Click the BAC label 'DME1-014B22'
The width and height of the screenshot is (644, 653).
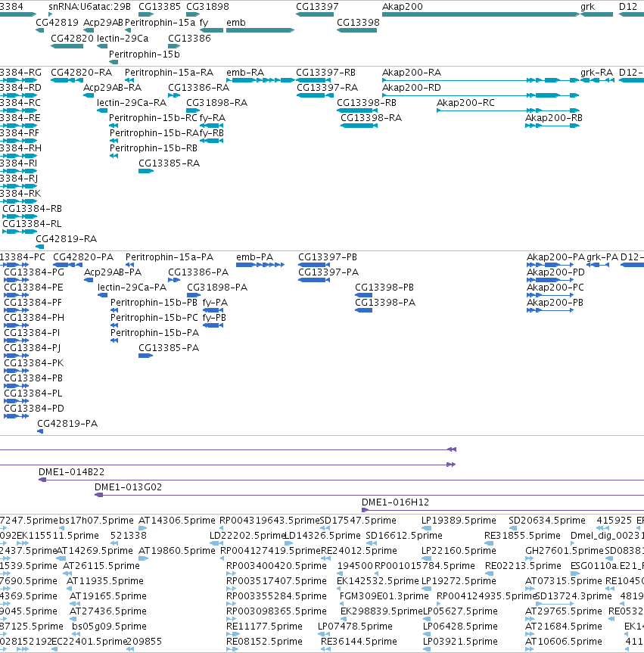tap(72, 472)
